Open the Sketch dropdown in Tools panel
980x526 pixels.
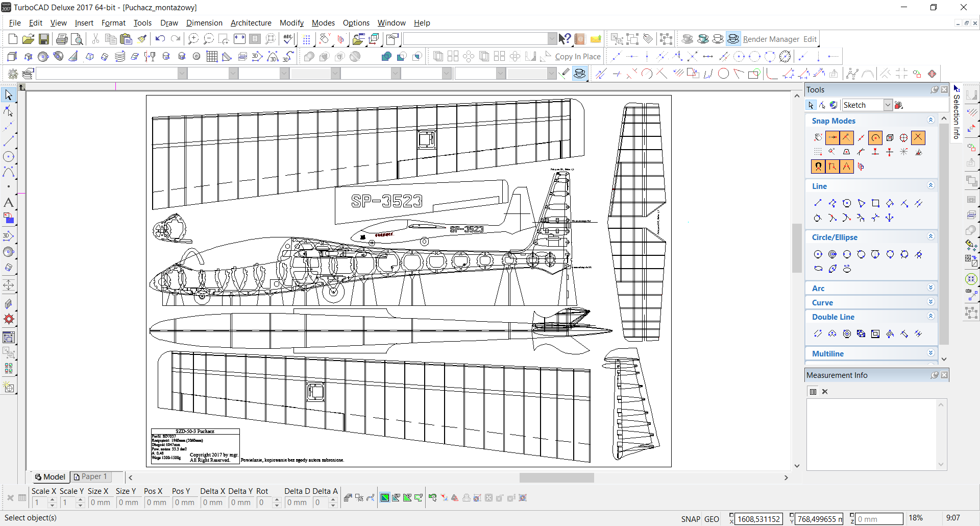(888, 105)
